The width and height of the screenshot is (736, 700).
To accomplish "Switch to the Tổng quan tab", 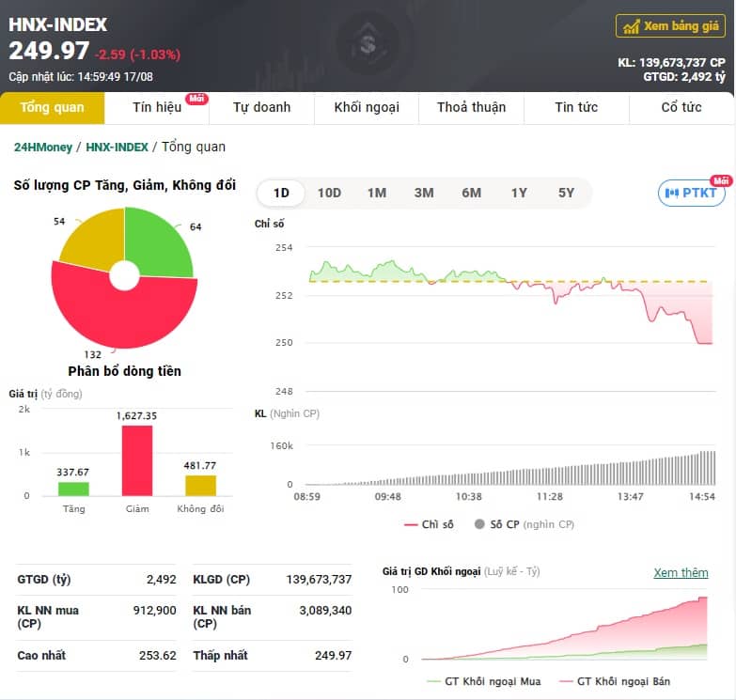I will pyautogui.click(x=52, y=107).
